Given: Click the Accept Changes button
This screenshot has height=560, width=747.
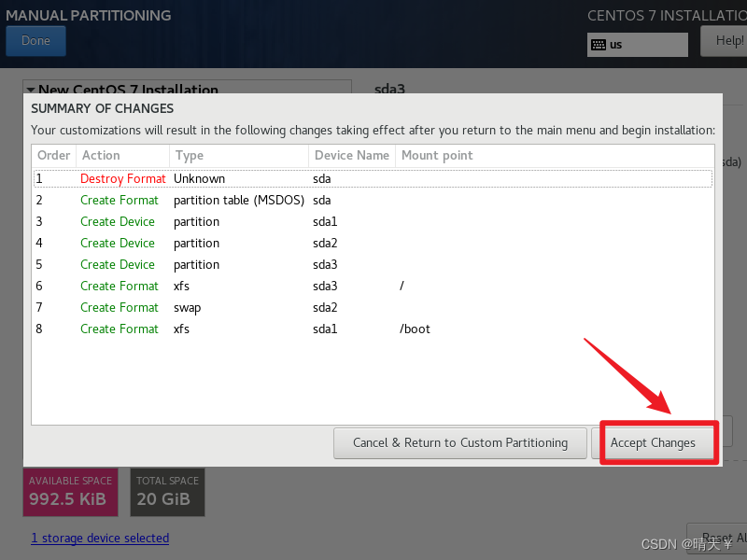Looking at the screenshot, I should pos(653,442).
